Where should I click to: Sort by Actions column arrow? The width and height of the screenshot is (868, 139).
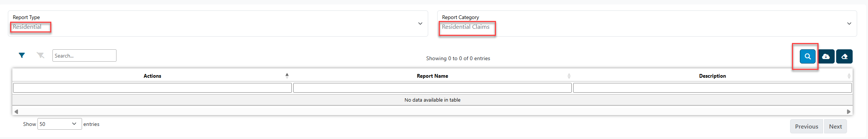[287, 75]
